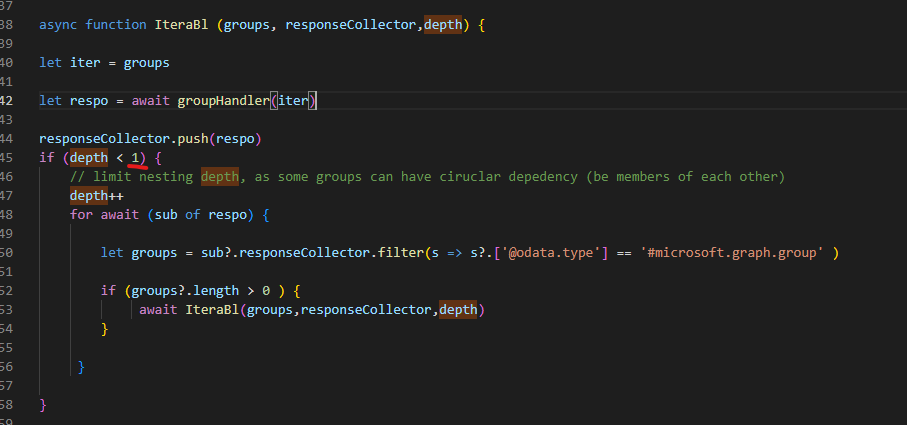This screenshot has width=907, height=425.
Task: Click "respo" in "let respo = await groupHandler"
Action: tap(89, 101)
